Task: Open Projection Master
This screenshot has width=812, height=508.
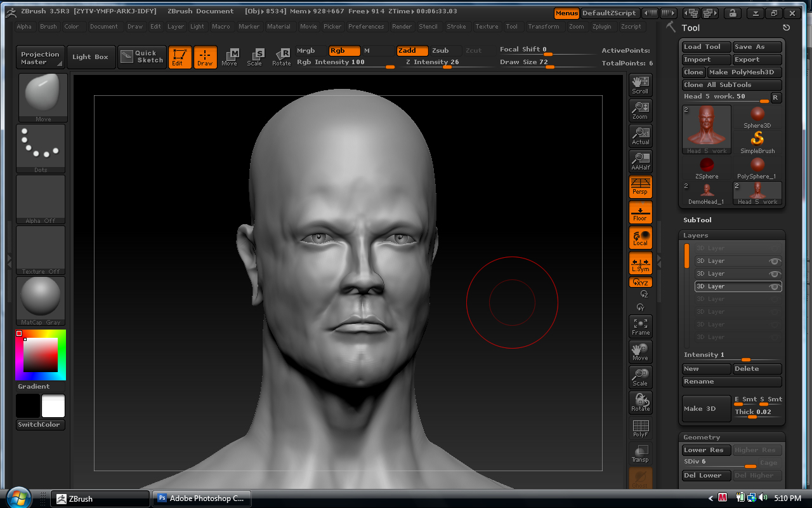Action: click(40, 57)
